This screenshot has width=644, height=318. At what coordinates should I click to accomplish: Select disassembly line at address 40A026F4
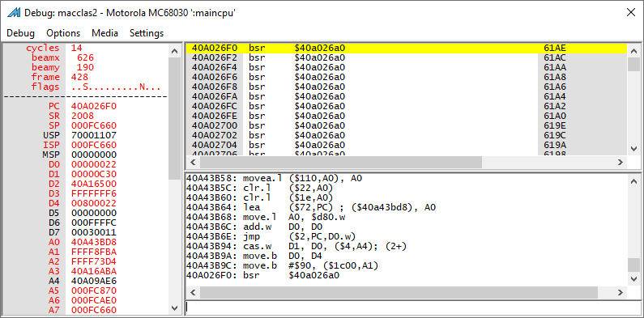pyautogui.click(x=407, y=67)
